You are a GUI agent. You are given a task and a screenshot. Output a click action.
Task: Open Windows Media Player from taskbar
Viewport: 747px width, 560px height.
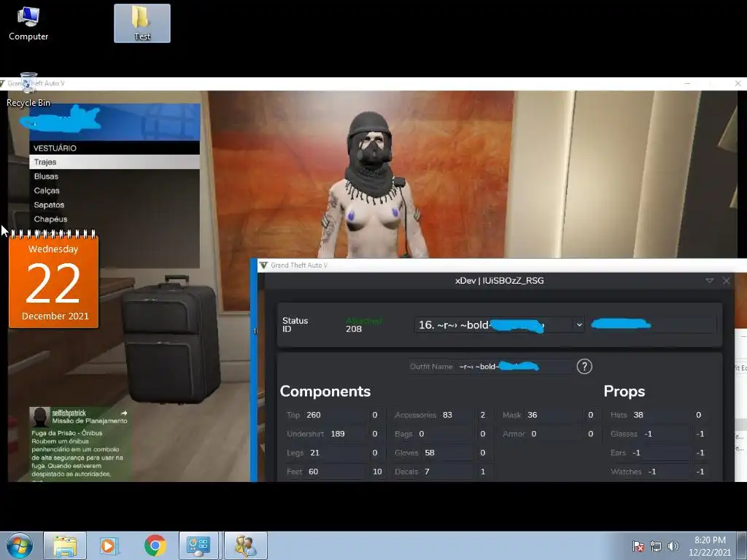109,545
